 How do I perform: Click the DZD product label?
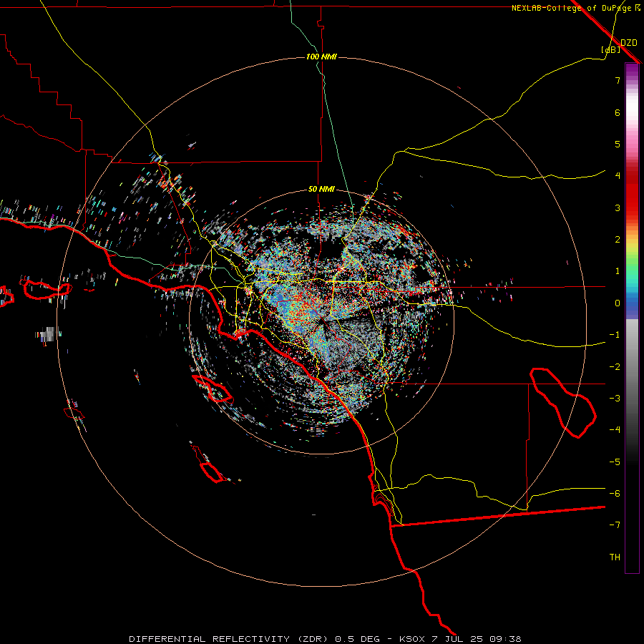pos(629,43)
